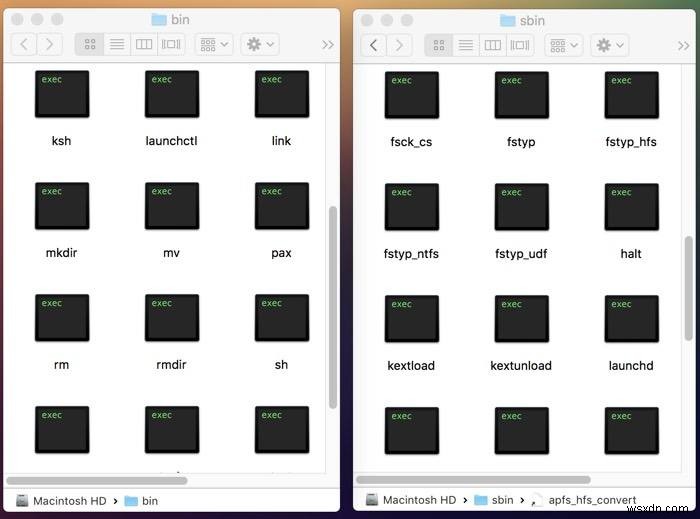The image size is (700, 519).
Task: Click vertical scrollbar in bin window
Action: [333, 307]
